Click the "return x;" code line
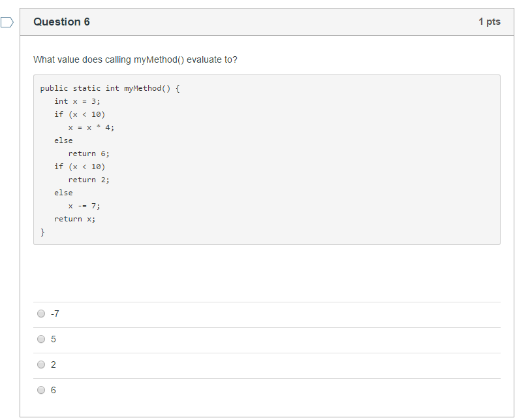The image size is (515, 420). click(74, 219)
